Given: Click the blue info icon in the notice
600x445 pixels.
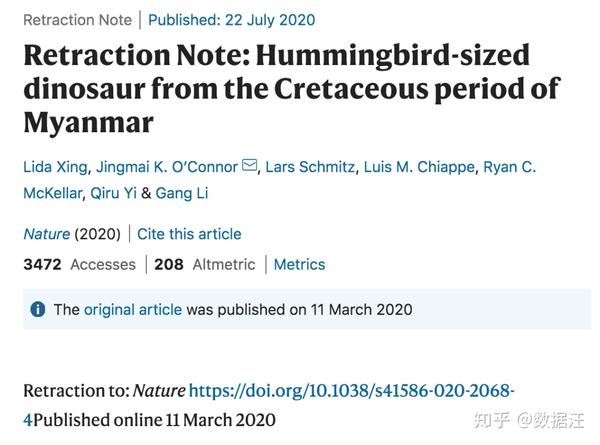Looking at the screenshot, I should pyautogui.click(x=38, y=309).
